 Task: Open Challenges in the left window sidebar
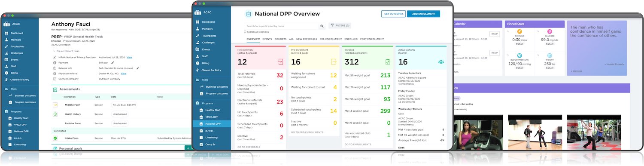pos(17,53)
